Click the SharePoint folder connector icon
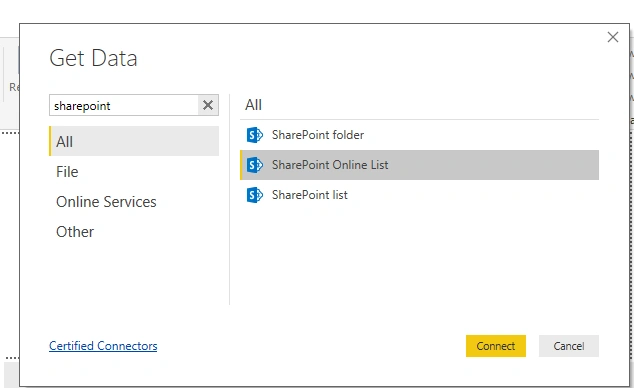This screenshot has width=634, height=388. [255, 135]
